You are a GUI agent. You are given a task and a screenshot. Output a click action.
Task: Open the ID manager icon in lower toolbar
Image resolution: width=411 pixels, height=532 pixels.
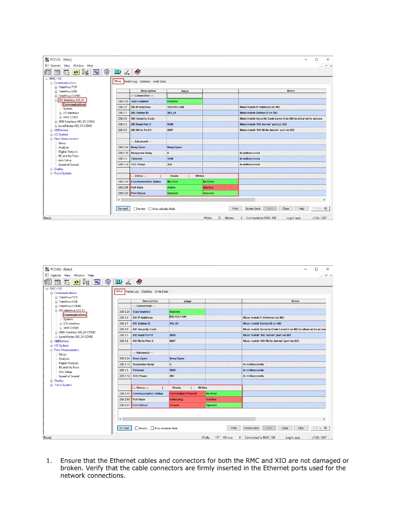point(119,282)
